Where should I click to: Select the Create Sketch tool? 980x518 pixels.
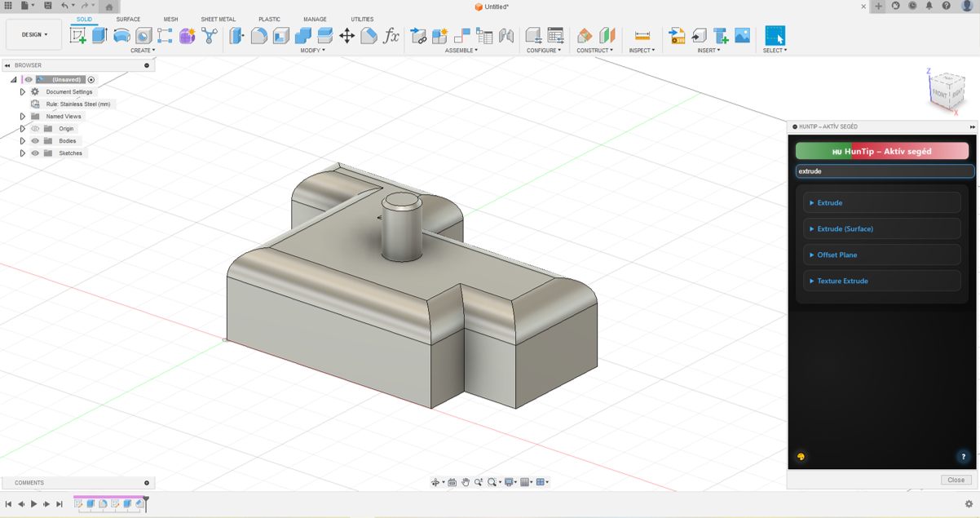(78, 35)
